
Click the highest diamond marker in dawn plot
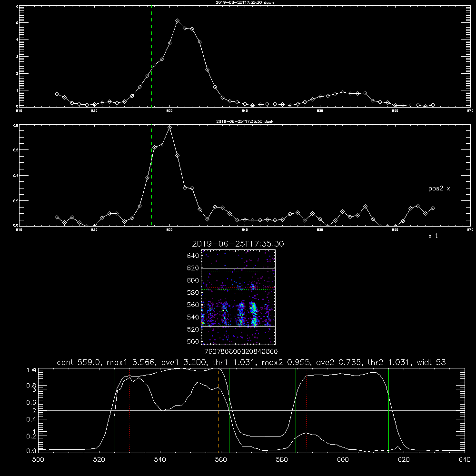177,20
